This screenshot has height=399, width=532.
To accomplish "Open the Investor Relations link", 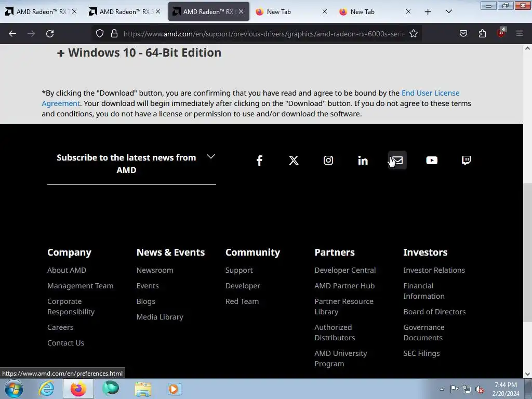I will point(434,270).
